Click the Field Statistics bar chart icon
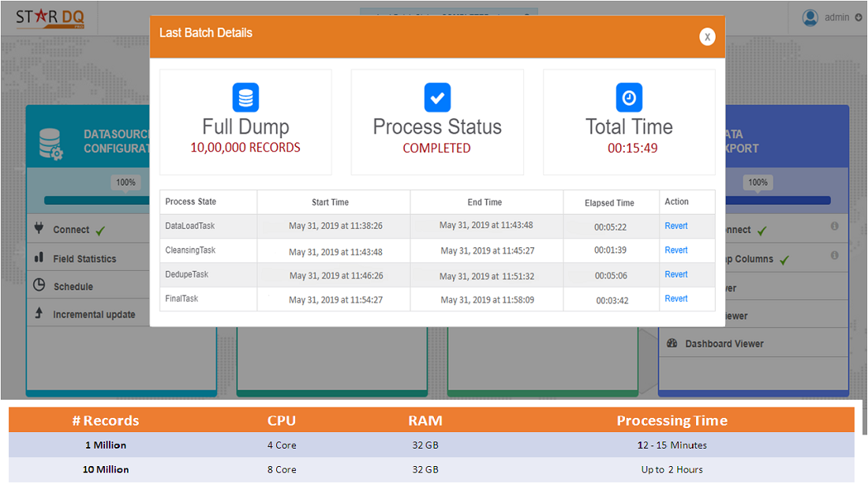This screenshot has height=485, width=868. [x=39, y=258]
